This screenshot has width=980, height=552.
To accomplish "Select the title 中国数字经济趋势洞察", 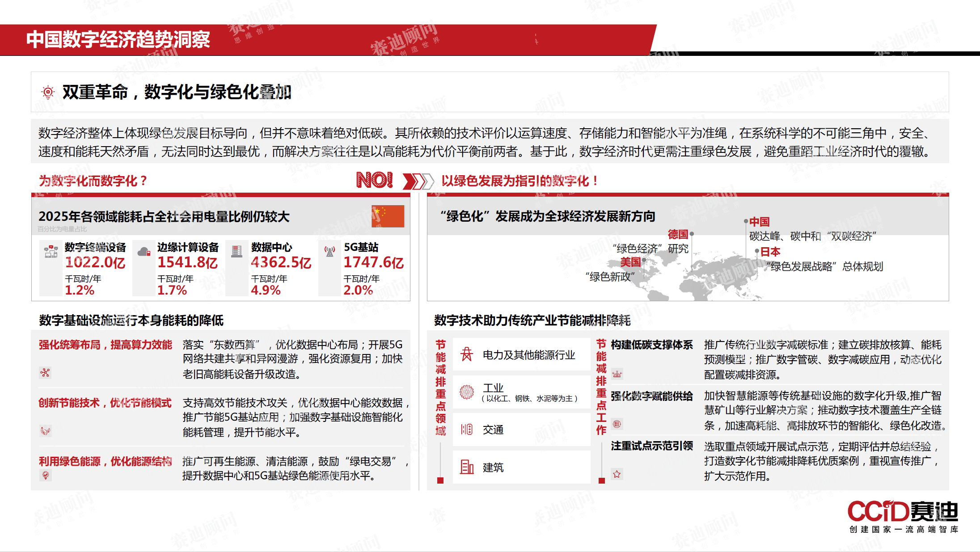I will pyautogui.click(x=118, y=39).
